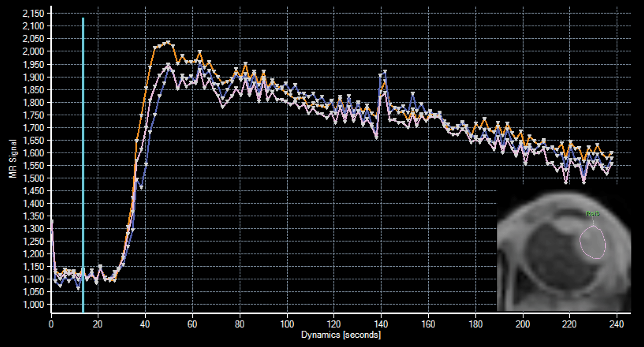The image size is (644, 347).
Task: Click the blue curve spike peak near 141 seconds
Action: point(385,71)
